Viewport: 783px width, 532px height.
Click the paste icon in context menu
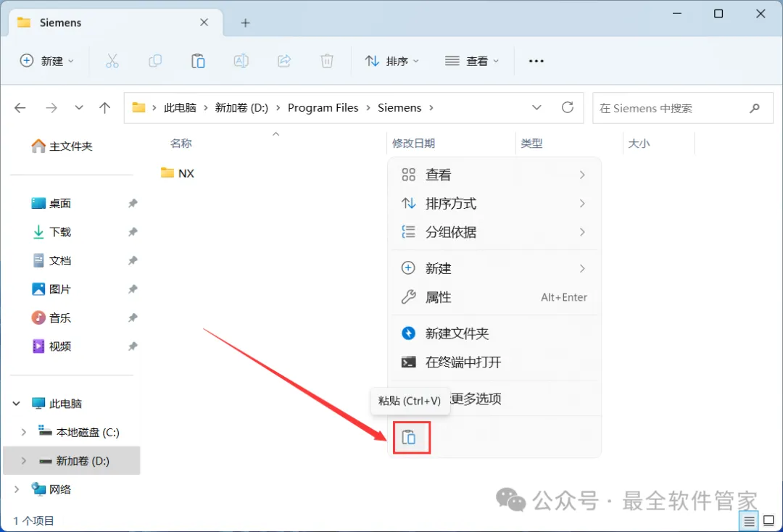(409, 437)
